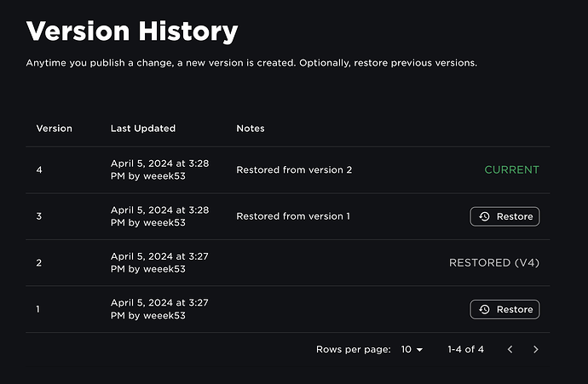
Task: Click the Last Updated column header
Action: point(142,129)
